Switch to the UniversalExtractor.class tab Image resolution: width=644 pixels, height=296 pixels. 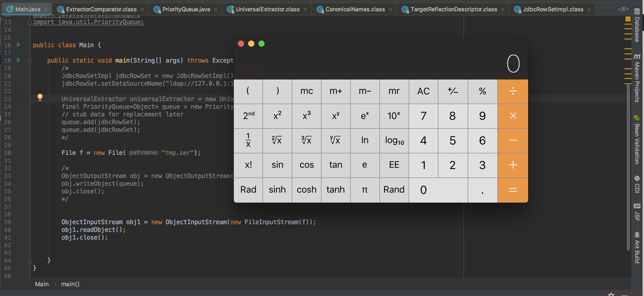[x=268, y=9]
